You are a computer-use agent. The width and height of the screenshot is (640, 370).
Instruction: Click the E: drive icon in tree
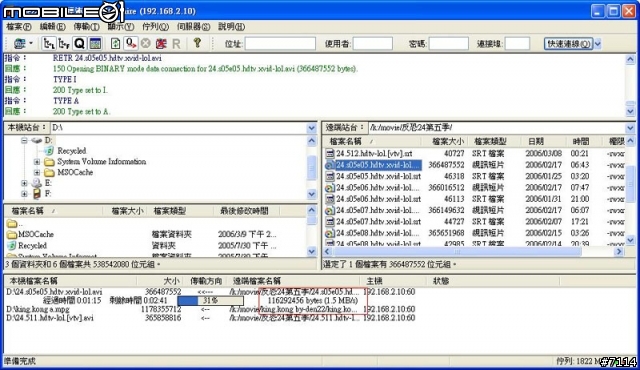37,183
